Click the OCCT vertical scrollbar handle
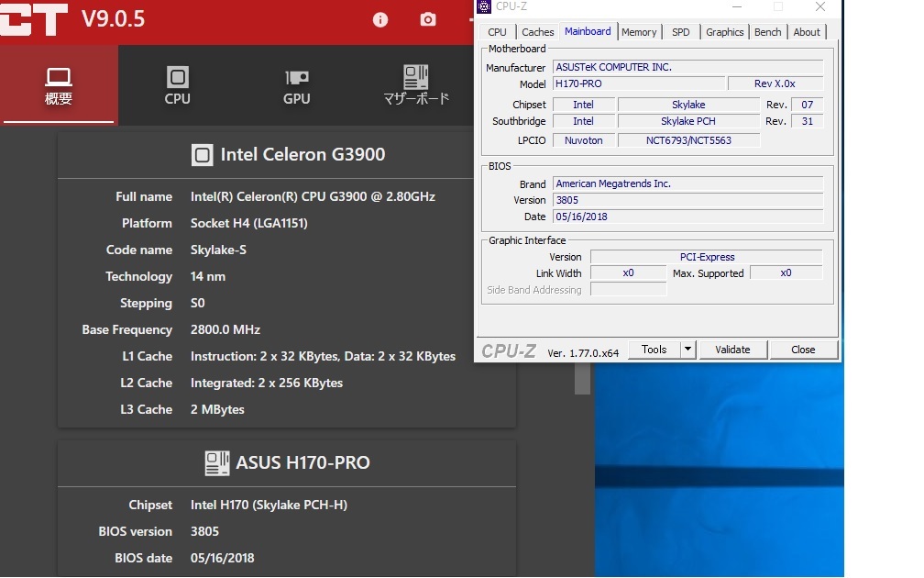 point(582,378)
